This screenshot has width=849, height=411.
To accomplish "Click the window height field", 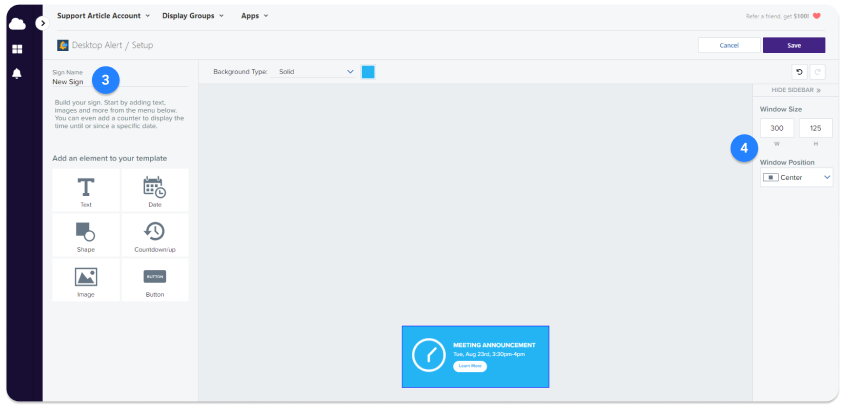I will point(815,128).
